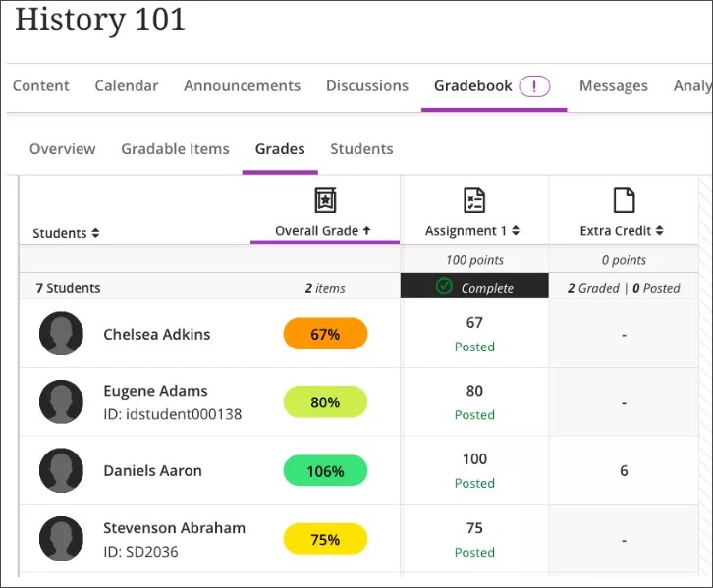Switch to Gradable Items view

pyautogui.click(x=175, y=149)
